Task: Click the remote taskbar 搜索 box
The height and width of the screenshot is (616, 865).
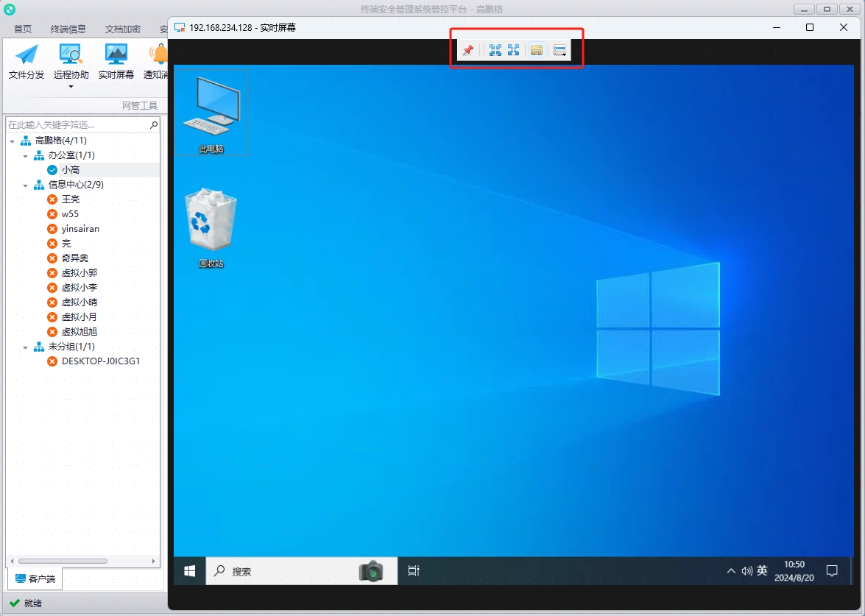Action: [302, 571]
